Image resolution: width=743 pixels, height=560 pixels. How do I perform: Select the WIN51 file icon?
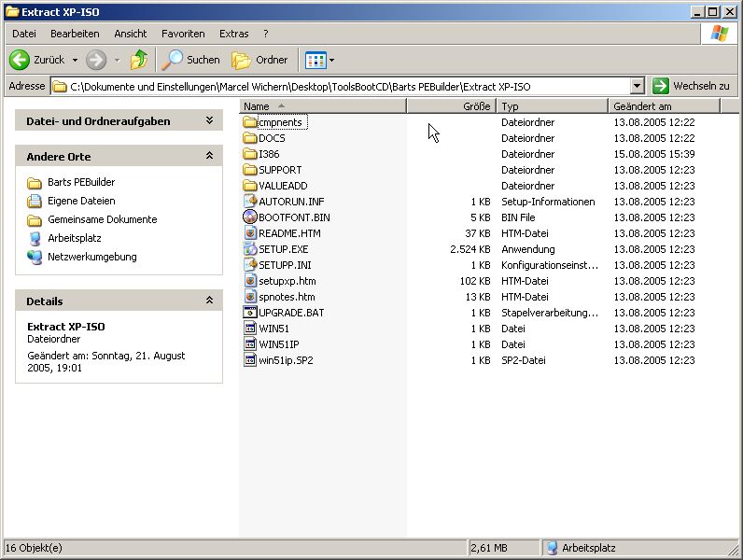250,329
